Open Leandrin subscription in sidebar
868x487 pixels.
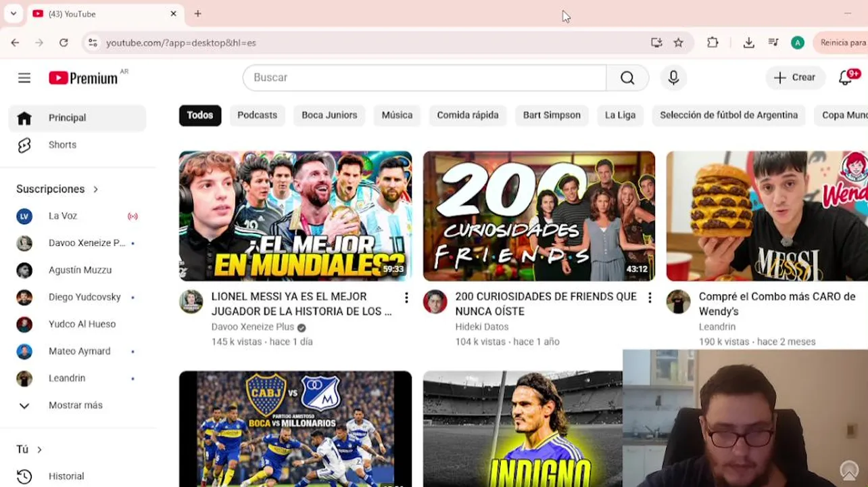pyautogui.click(x=77, y=378)
